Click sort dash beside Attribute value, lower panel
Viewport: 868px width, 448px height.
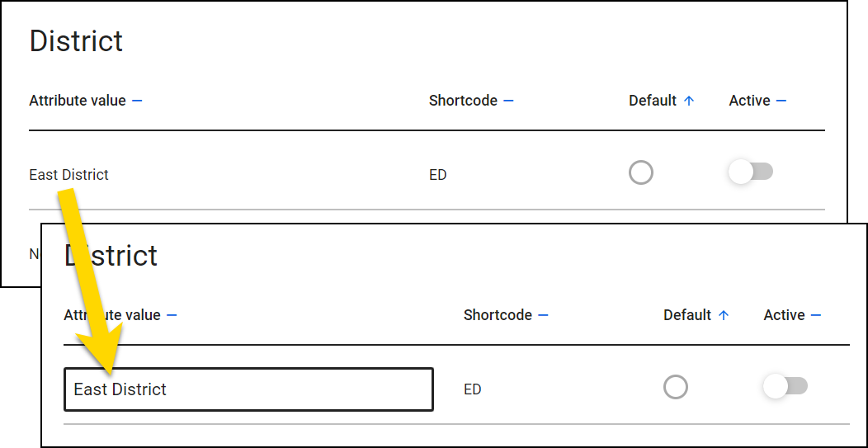(x=172, y=315)
